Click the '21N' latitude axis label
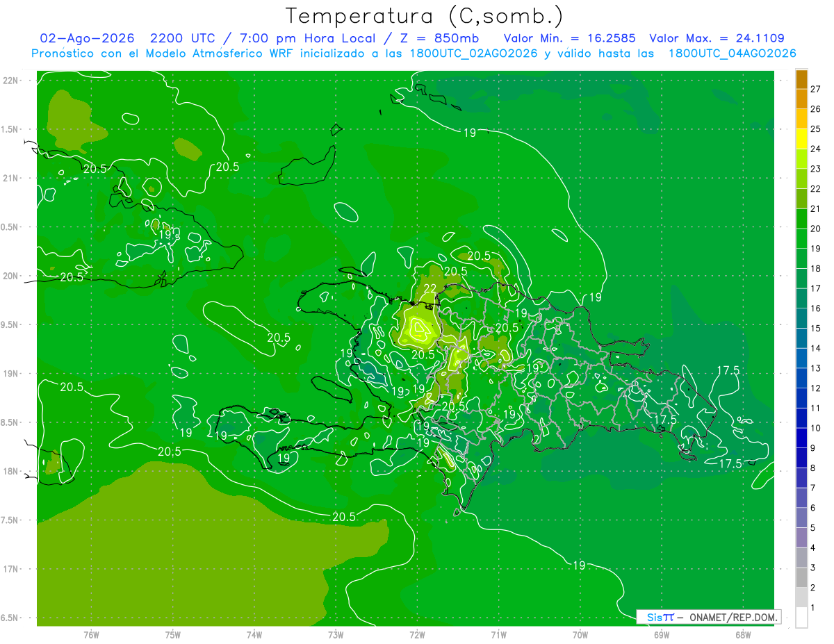This screenshot has width=834, height=644. click(10, 179)
